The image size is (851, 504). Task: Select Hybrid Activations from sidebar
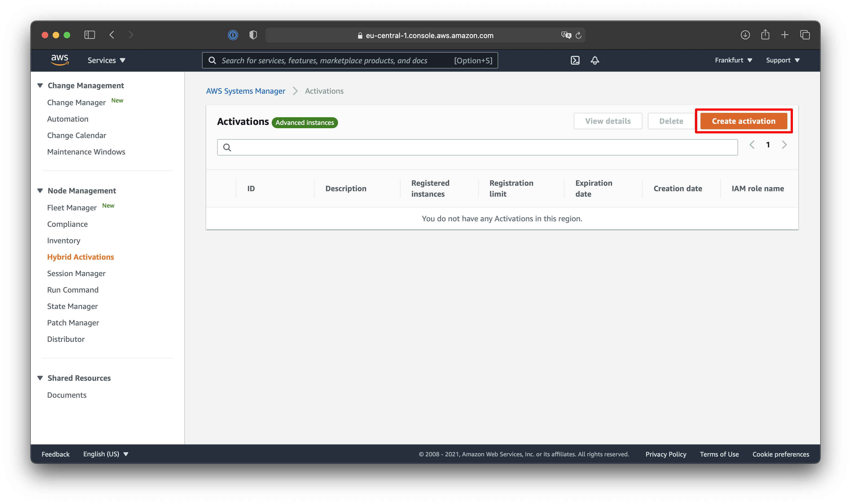coord(81,257)
